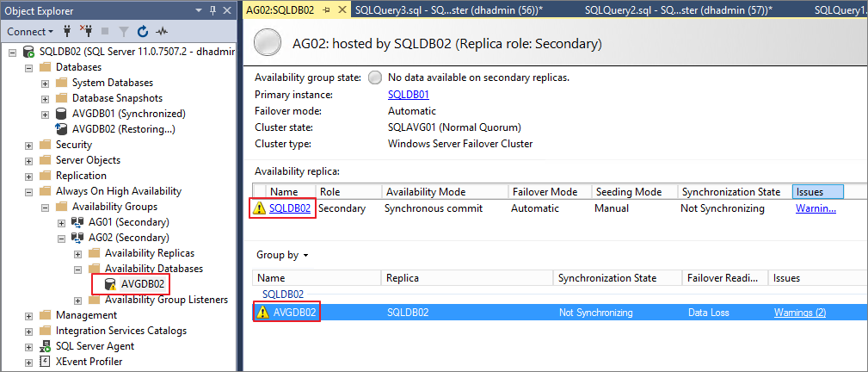The height and width of the screenshot is (372, 868).
Task: Collapse the Availability Databases folder
Action: [x=78, y=270]
